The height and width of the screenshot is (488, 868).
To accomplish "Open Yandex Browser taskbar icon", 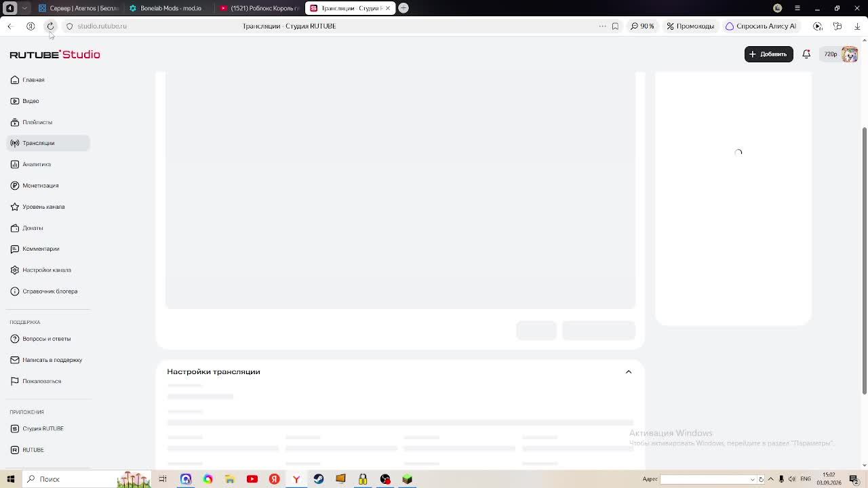I will tap(296, 479).
